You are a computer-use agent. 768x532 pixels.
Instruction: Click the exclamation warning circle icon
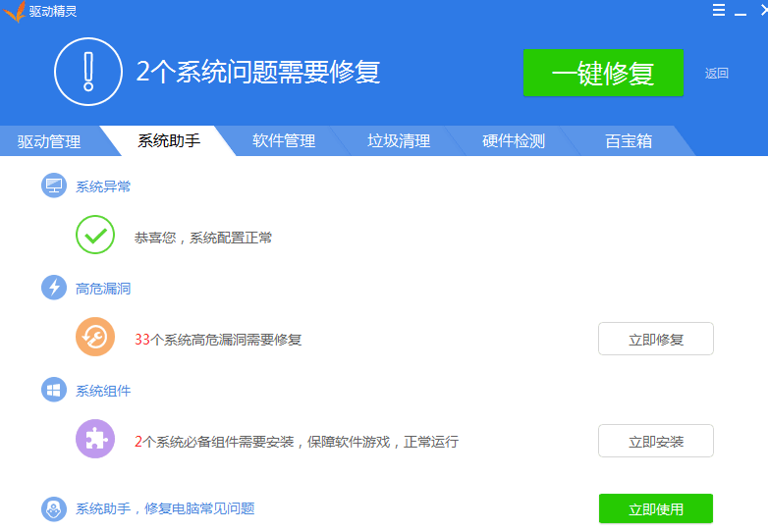point(88,72)
